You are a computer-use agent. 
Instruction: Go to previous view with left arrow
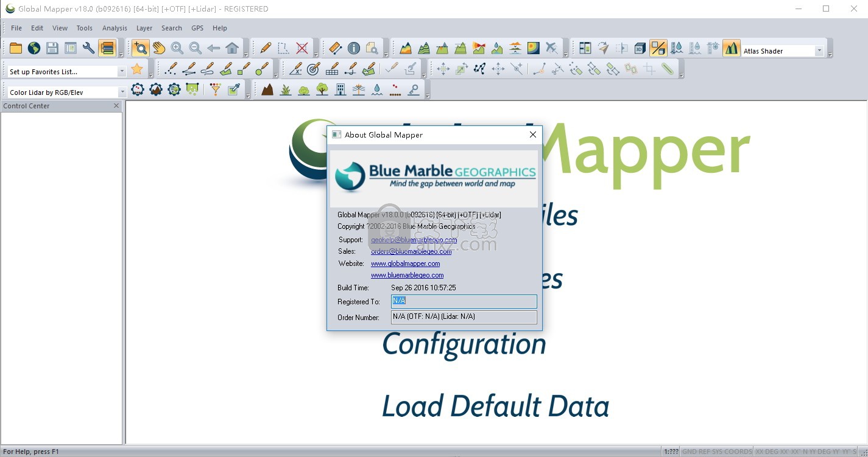click(214, 48)
